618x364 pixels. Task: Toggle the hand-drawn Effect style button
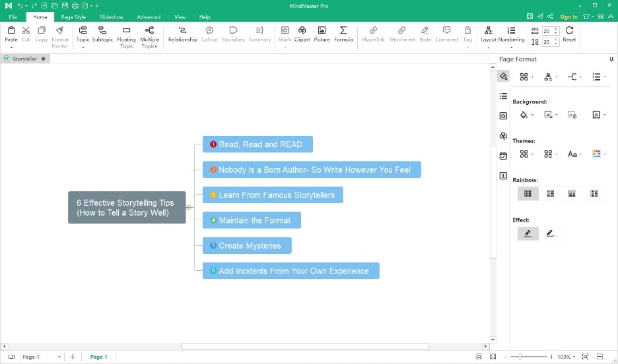pyautogui.click(x=550, y=233)
